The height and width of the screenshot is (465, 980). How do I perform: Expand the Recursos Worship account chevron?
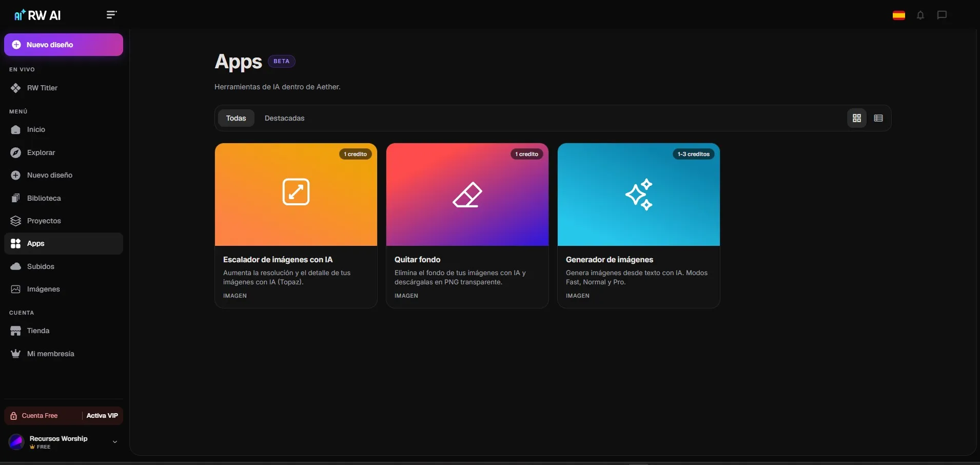pos(115,442)
